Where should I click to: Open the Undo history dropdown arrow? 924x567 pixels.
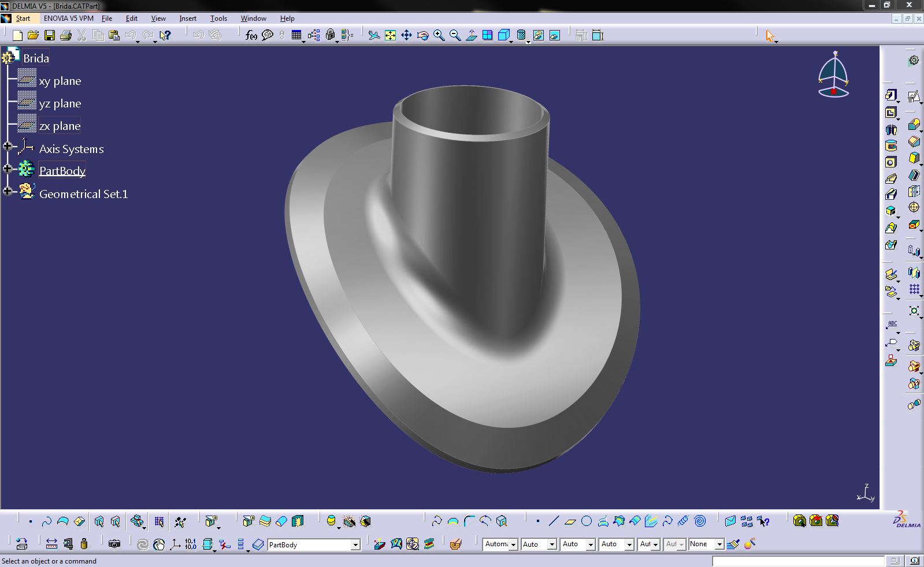click(x=138, y=42)
